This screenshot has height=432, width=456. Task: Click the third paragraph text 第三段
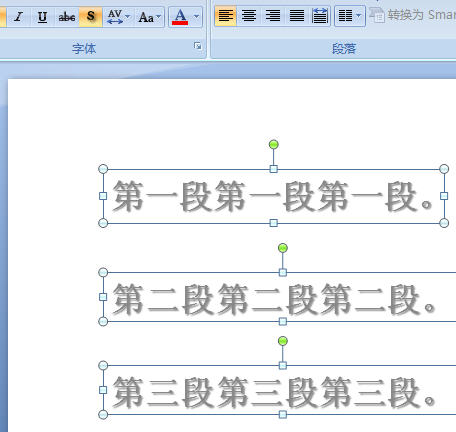coord(273,392)
